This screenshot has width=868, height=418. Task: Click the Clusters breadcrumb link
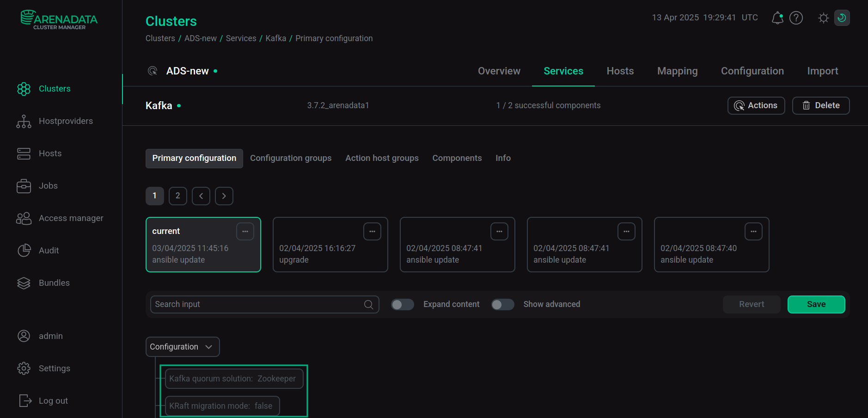(x=160, y=38)
